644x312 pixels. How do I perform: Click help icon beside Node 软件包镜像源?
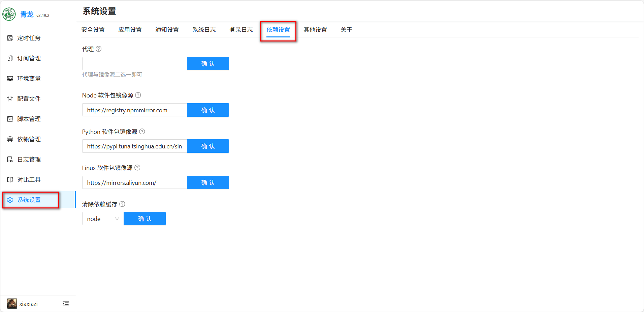click(138, 95)
